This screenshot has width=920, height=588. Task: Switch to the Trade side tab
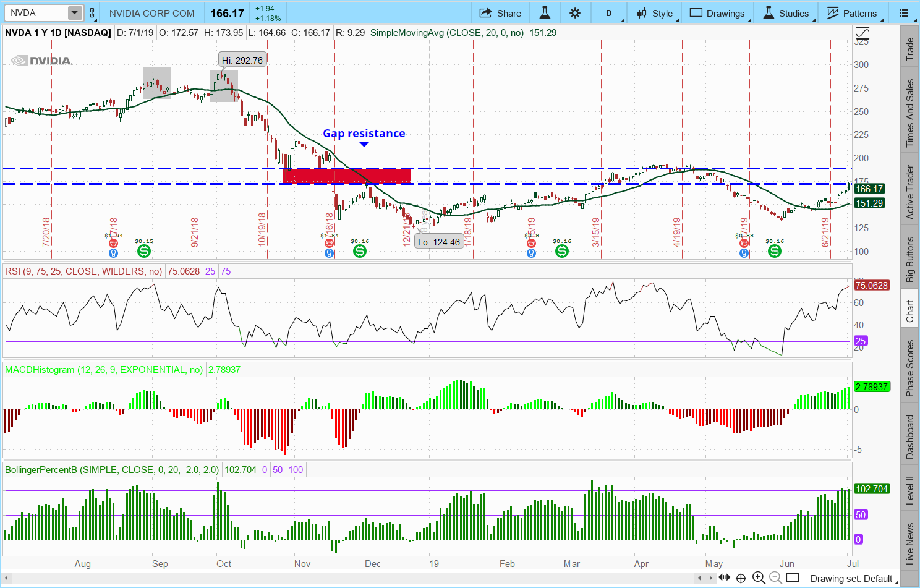pyautogui.click(x=909, y=49)
